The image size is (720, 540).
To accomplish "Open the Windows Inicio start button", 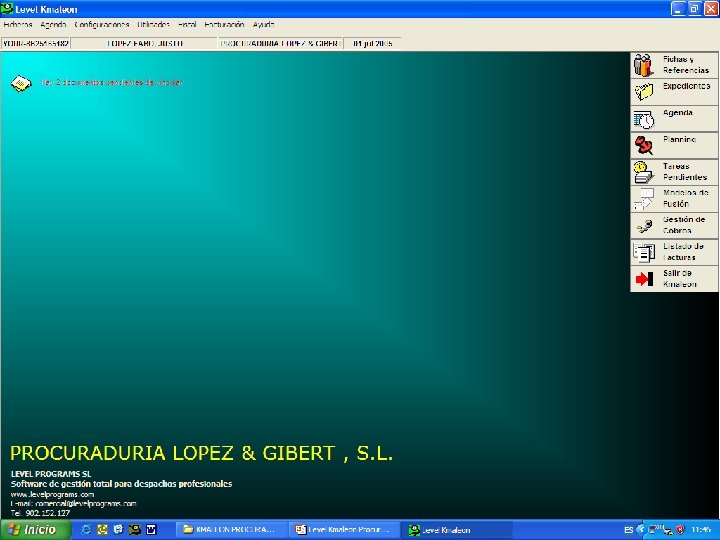I will click(36, 530).
